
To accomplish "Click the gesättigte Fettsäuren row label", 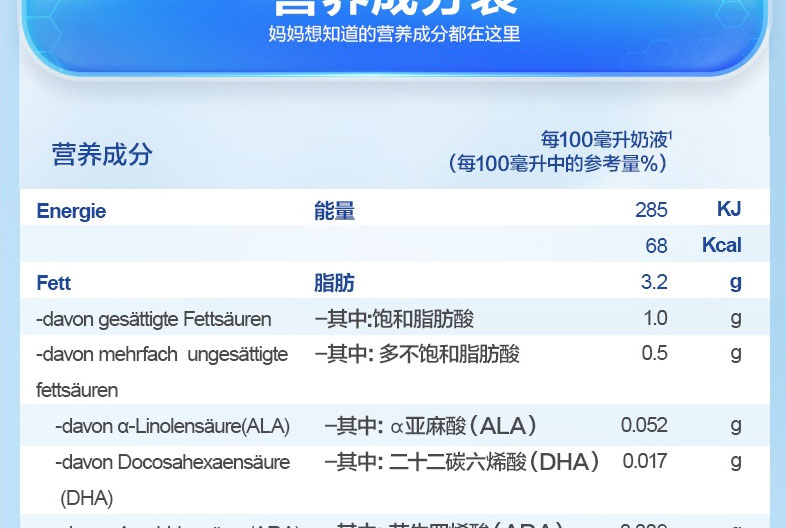I will point(154,319).
